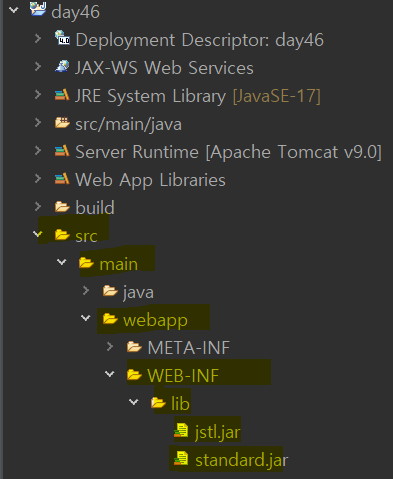Expand the META-INF folder node
Screen dimensions: 393x479
pos(110,346)
